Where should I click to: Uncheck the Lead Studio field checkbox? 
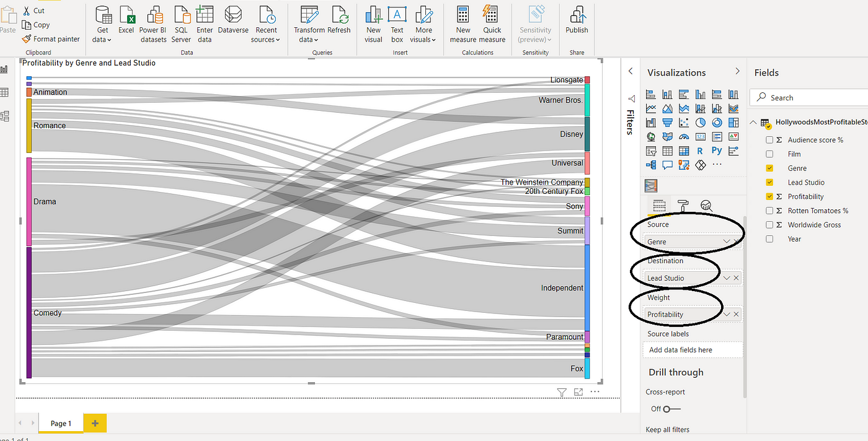(769, 182)
